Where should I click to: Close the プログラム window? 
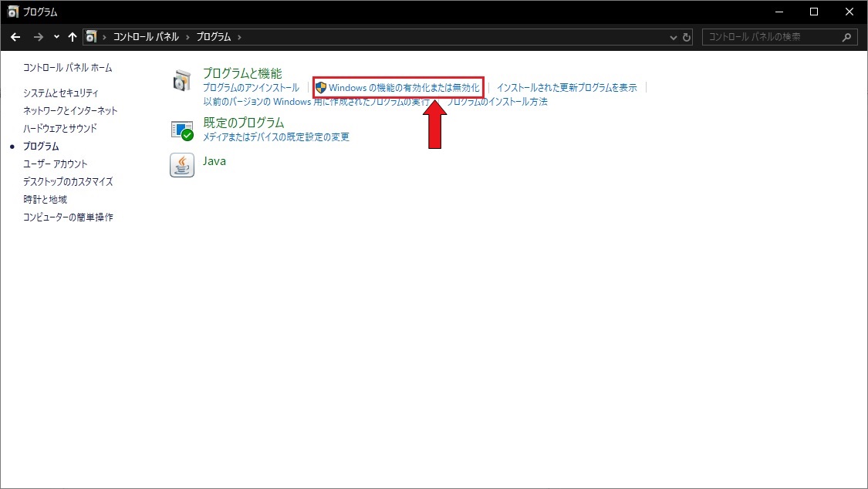(849, 12)
